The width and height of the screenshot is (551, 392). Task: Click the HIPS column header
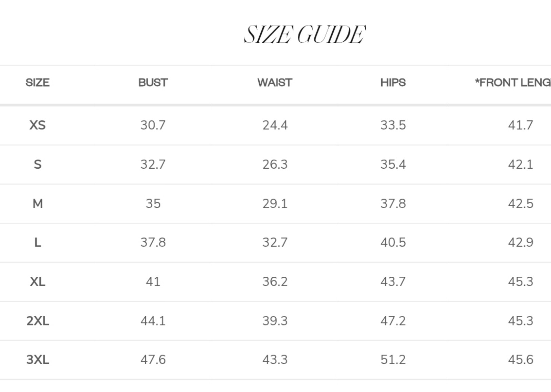[393, 83]
